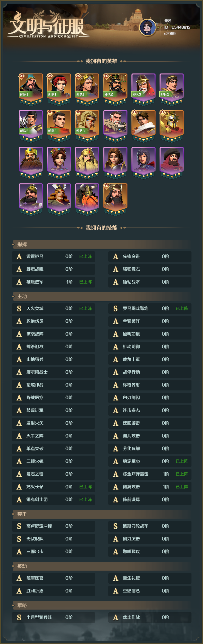
Task: Click 已上阵 status on 锡克剑士团
Action: point(85,499)
